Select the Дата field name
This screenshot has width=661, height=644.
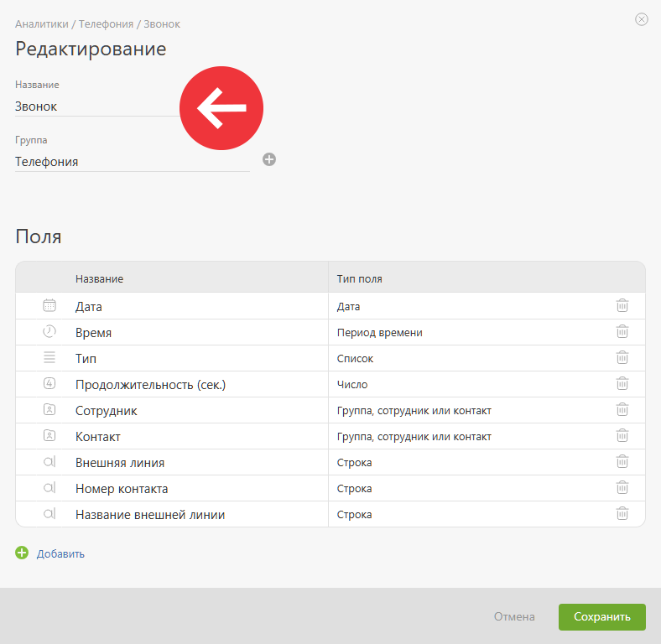coord(89,307)
